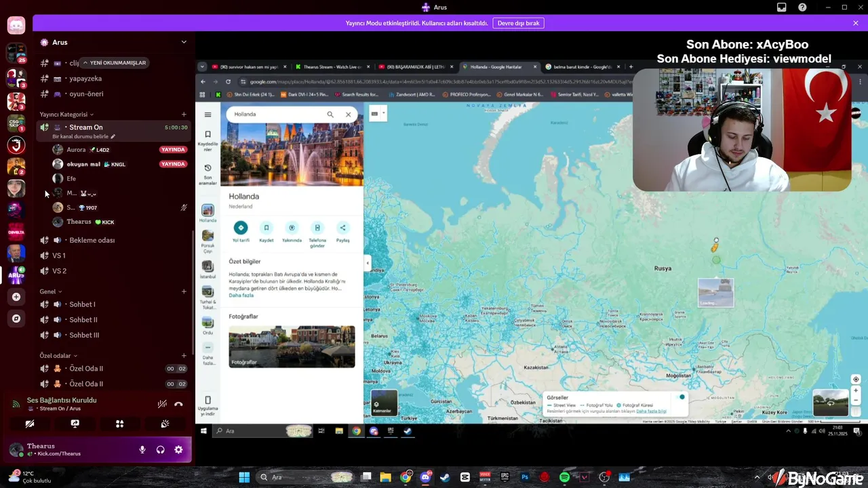Switch to the belma barut Google tab

[x=582, y=66]
